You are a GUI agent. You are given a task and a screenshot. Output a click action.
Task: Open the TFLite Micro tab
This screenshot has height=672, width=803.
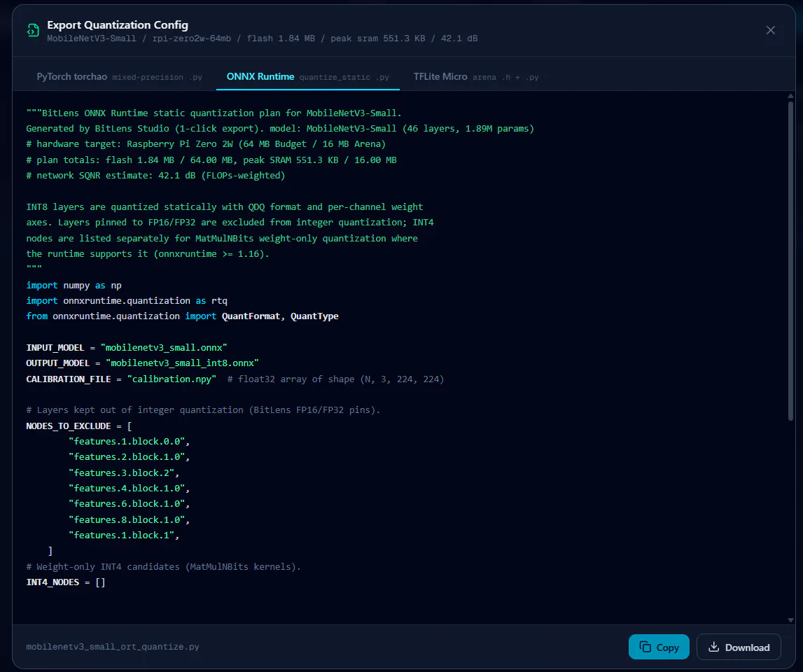point(476,77)
